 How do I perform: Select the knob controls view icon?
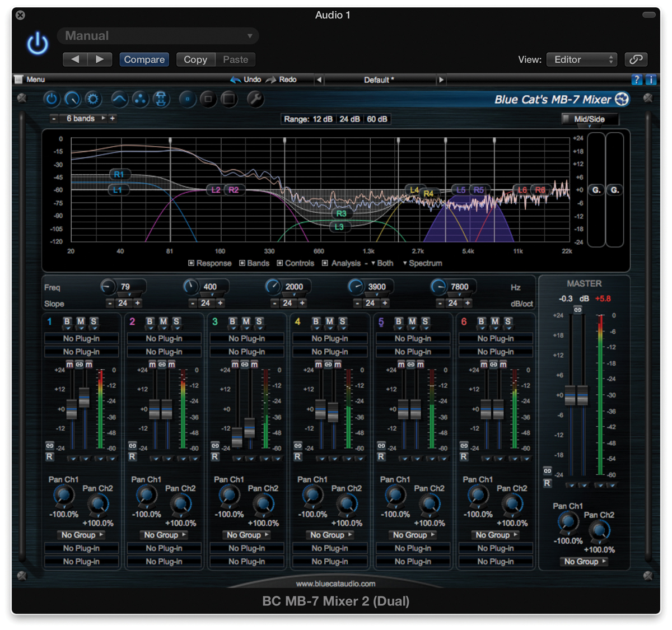pos(72,99)
